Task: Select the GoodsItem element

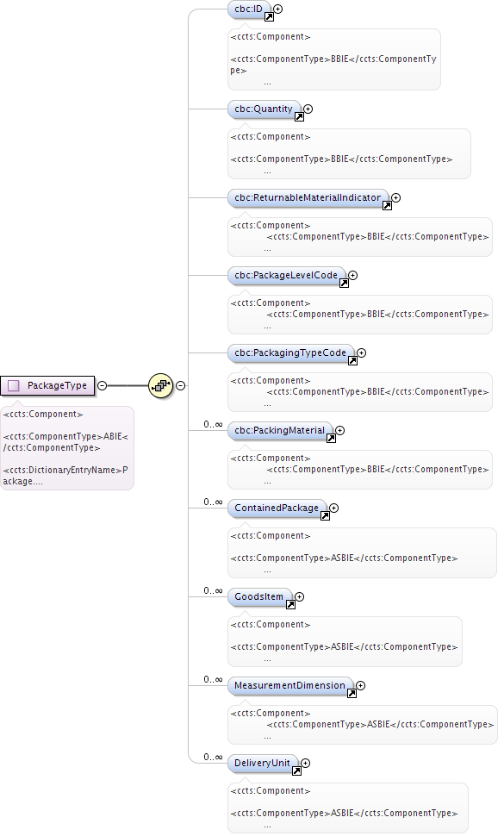Action: pos(259,597)
